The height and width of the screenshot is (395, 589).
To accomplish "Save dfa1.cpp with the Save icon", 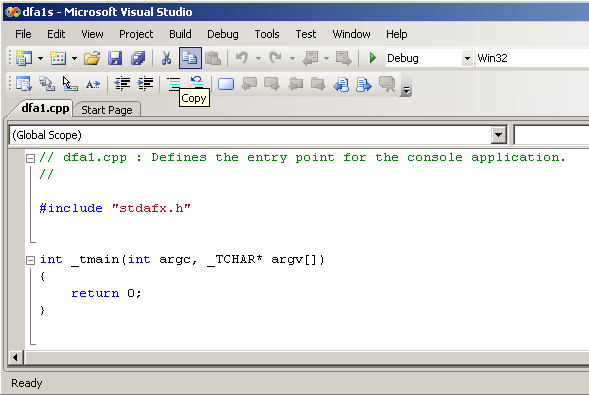I will 115,58.
